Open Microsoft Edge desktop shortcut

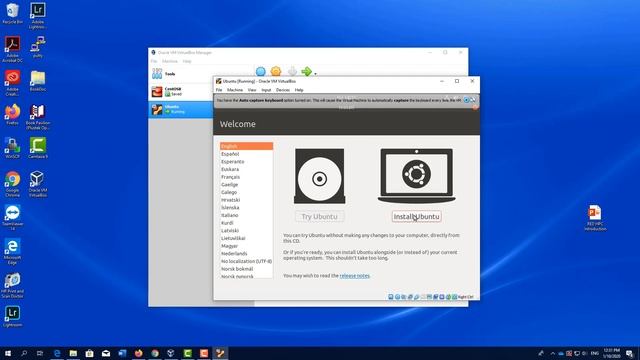[x=13, y=252]
